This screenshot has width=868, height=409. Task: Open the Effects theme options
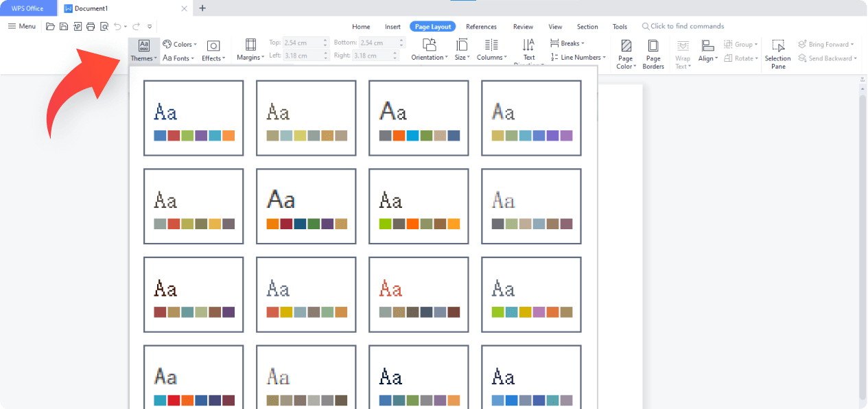click(213, 50)
